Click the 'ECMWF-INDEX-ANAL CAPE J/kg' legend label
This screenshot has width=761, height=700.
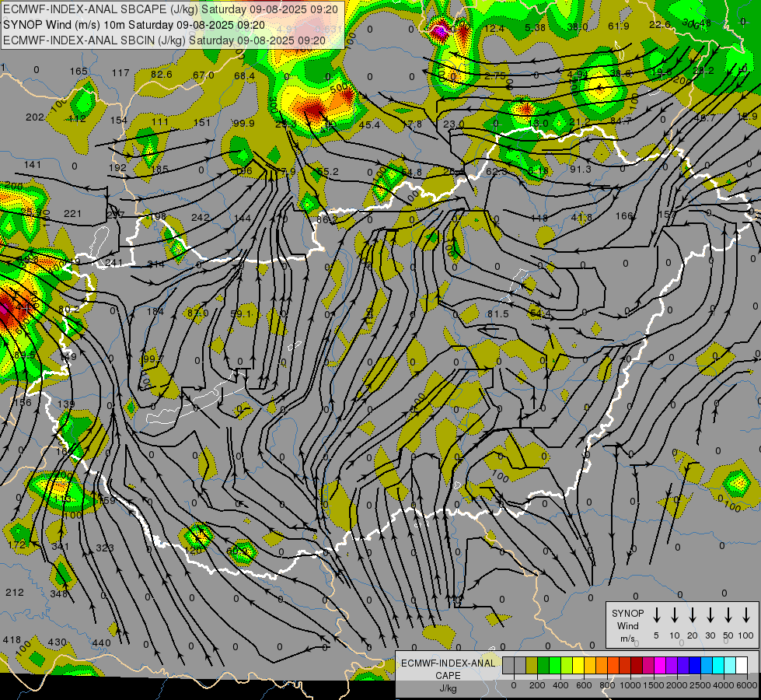[x=448, y=675]
